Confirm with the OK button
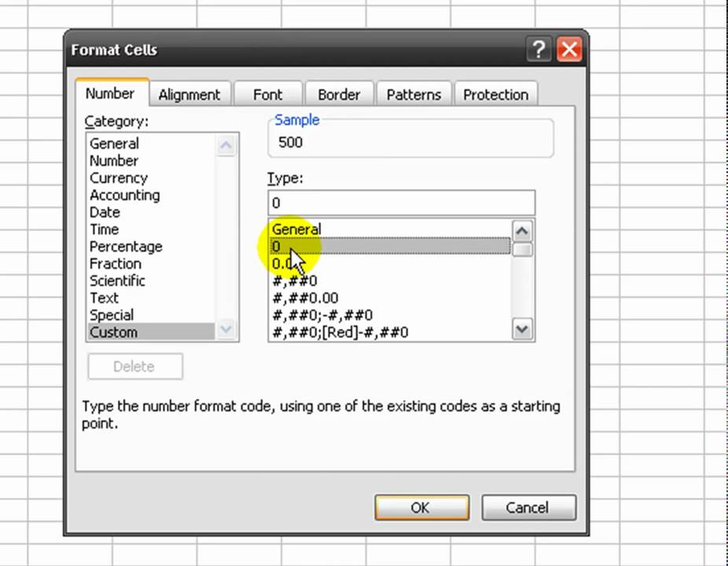This screenshot has height=566, width=728. coord(421,508)
